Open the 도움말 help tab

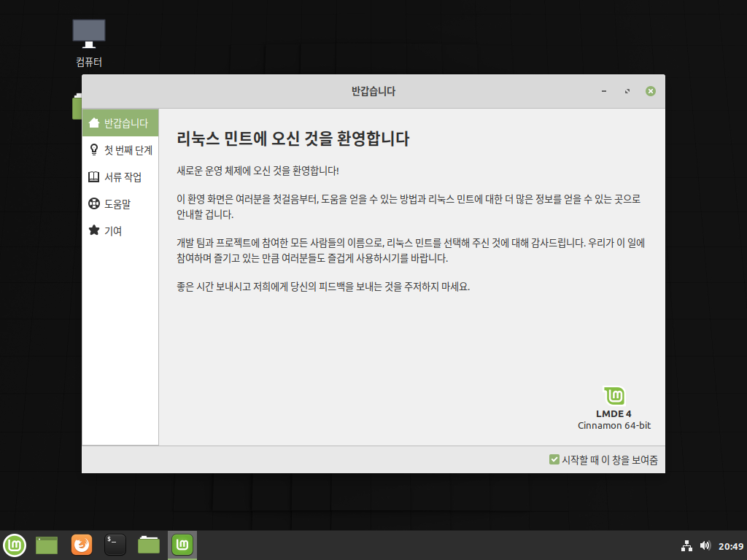tap(120, 204)
